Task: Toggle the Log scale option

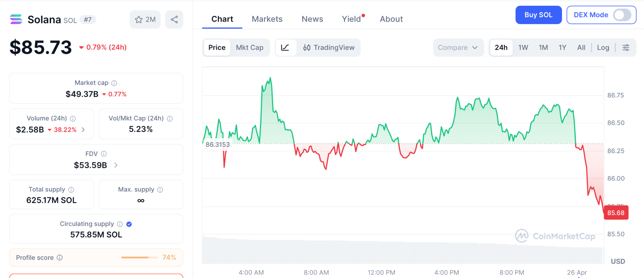Action: pyautogui.click(x=603, y=47)
